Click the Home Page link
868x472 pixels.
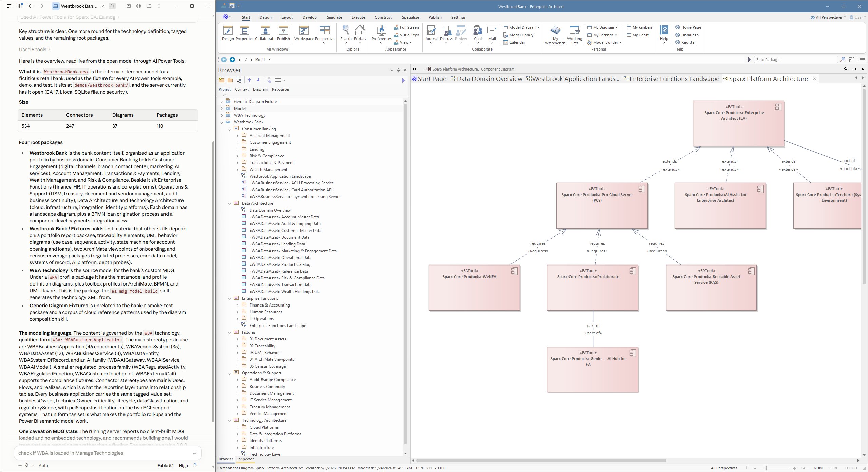(x=688, y=27)
